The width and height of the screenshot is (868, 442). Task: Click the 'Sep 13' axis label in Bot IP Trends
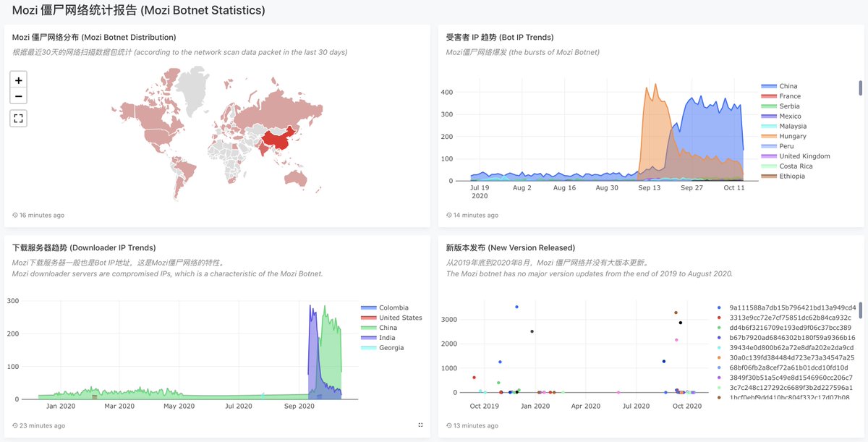click(649, 187)
